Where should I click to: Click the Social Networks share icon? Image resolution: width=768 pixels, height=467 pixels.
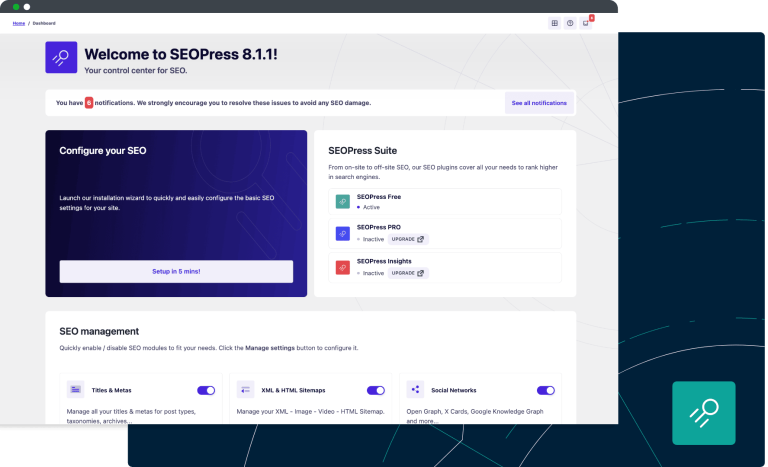coord(415,390)
